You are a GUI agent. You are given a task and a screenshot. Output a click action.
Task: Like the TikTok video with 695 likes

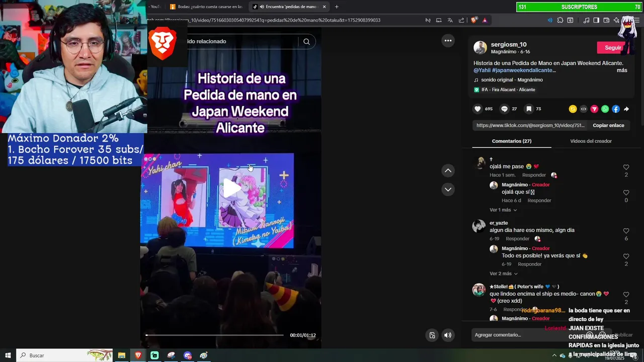[x=477, y=109]
